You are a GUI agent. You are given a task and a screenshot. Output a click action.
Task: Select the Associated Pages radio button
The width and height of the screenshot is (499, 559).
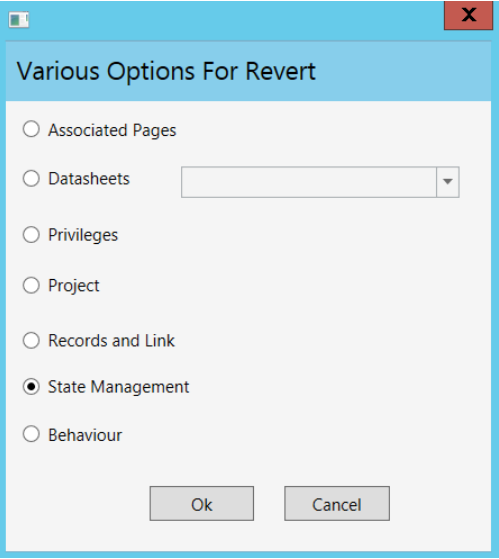click(31, 129)
